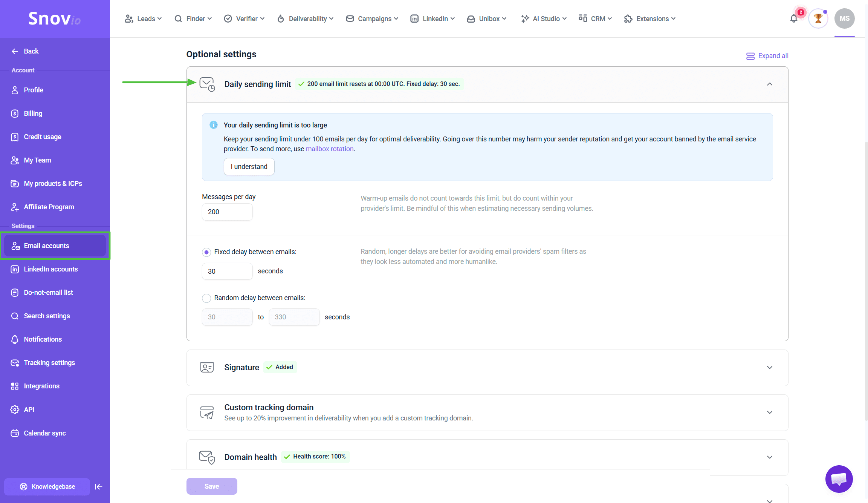The image size is (868, 503).
Task: Open the live chat bubble
Action: 839,479
